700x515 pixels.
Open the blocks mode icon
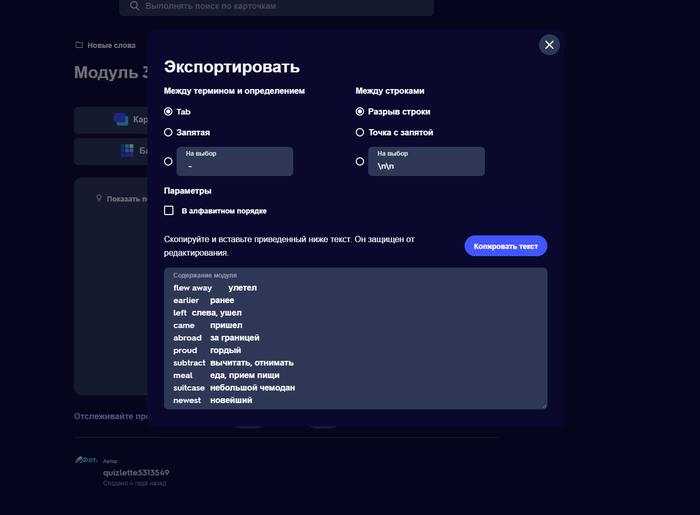click(128, 151)
